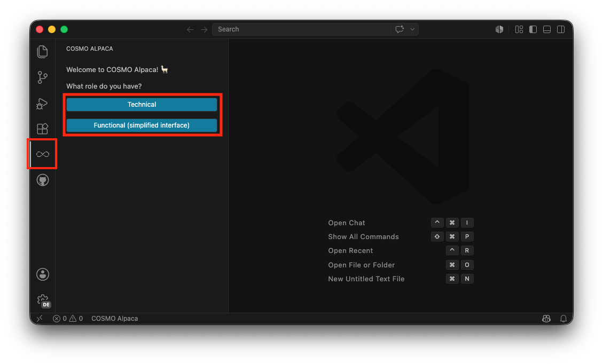
Task: Click the COSMO ALPACA panel title
Action: pyautogui.click(x=90, y=49)
